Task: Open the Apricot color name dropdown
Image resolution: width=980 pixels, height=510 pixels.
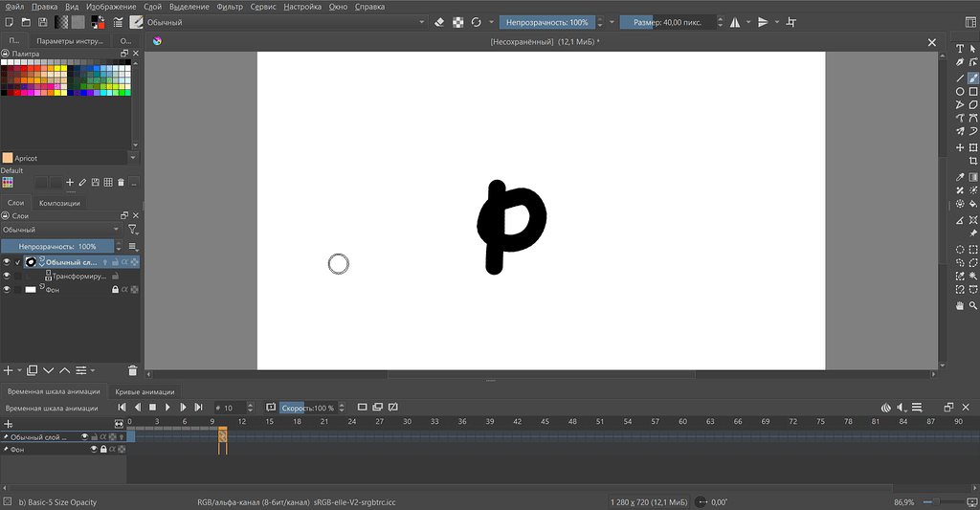Action: pyautogui.click(x=132, y=158)
